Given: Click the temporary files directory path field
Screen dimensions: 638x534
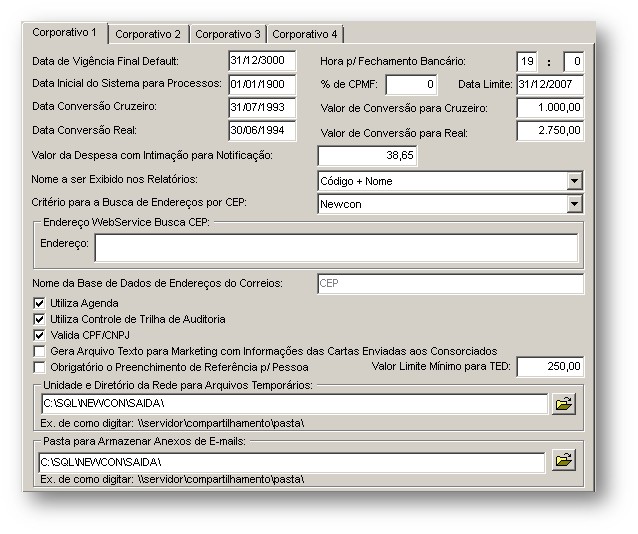Looking at the screenshot, I should (x=295, y=404).
